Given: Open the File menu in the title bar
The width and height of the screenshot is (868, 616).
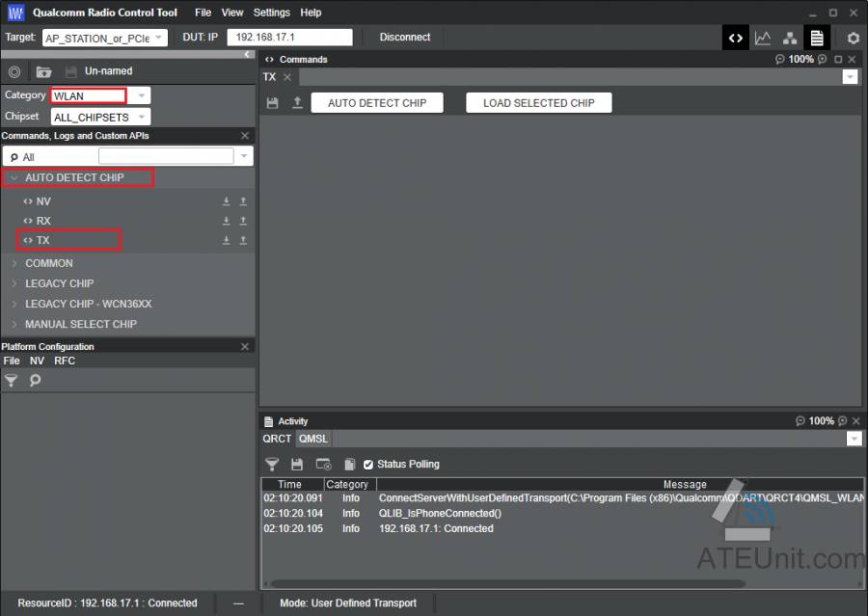Looking at the screenshot, I should click(203, 13).
